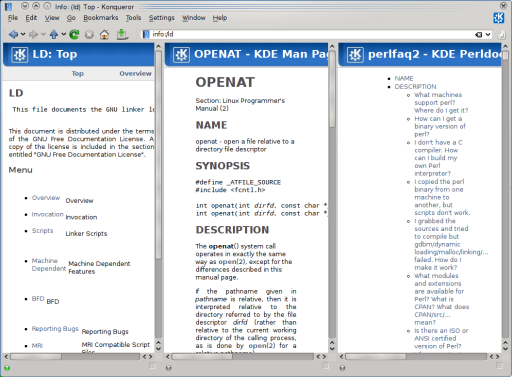Click the green active-view indicator of LD pane
512x377 pixels.
(x=7, y=368)
